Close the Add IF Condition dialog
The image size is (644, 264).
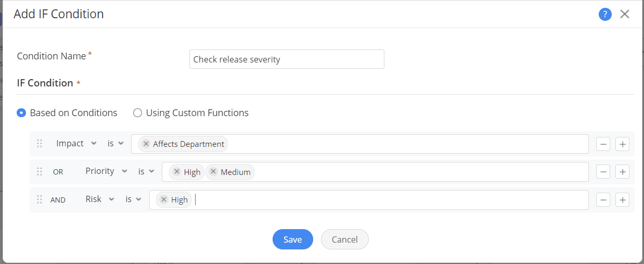pyautogui.click(x=625, y=15)
